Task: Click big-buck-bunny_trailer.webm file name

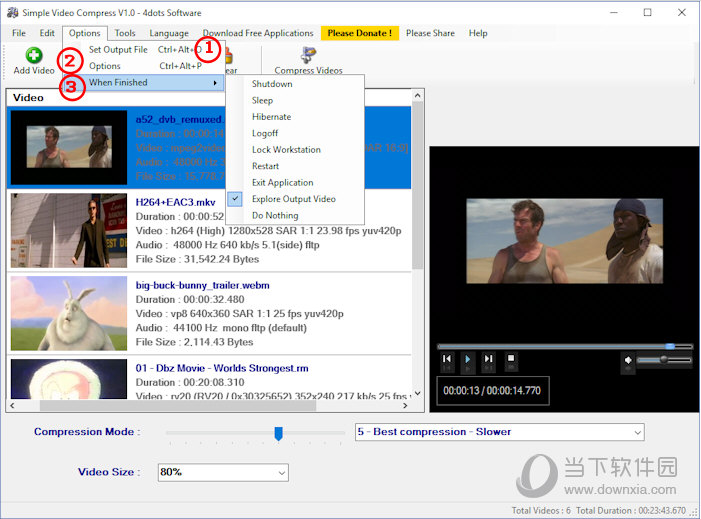Action: point(203,285)
